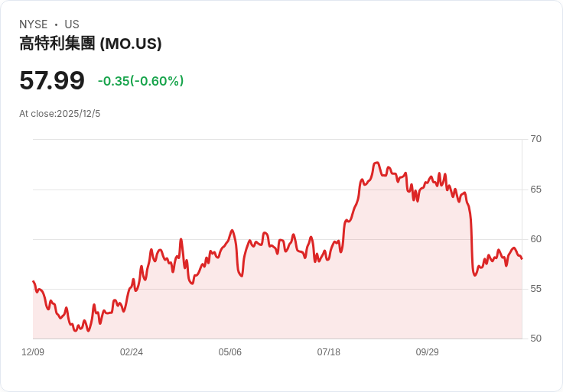The width and height of the screenshot is (563, 392).
Task: Click the 65 price level label
Action: [536, 190]
